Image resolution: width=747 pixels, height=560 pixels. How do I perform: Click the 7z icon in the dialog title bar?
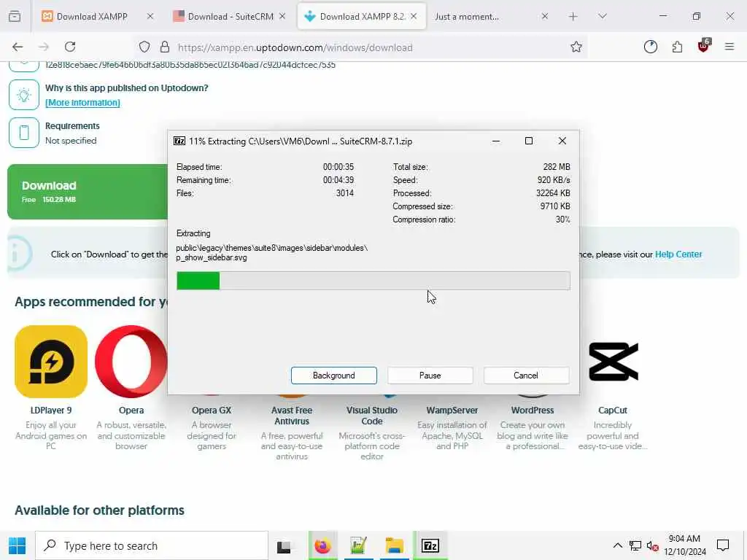[179, 141]
